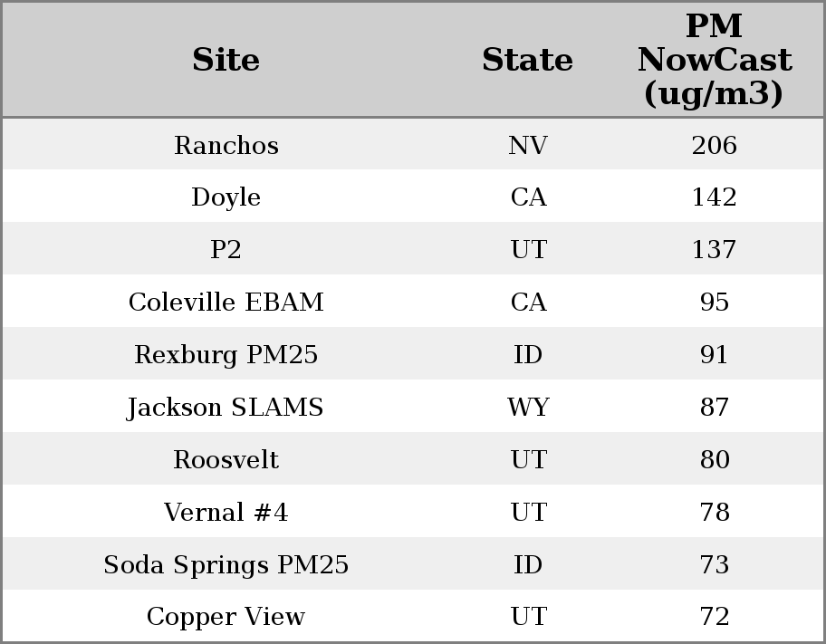Viewport: 826px width, 644px height.
Task: Select the Doyle site cell
Action: tap(226, 197)
